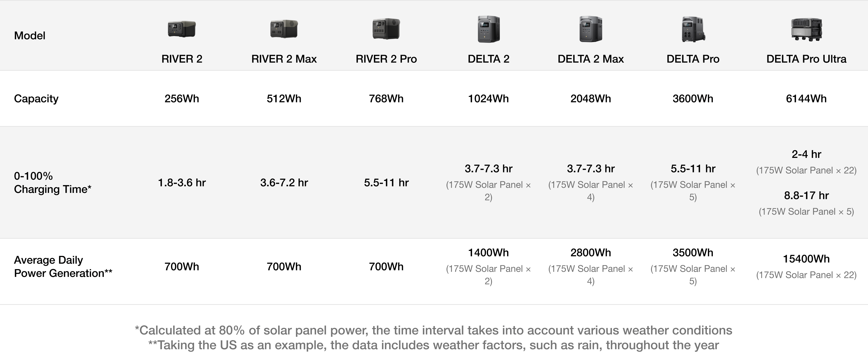Click the RIVER 2 product image
This screenshot has height=357, width=868.
coord(182,29)
